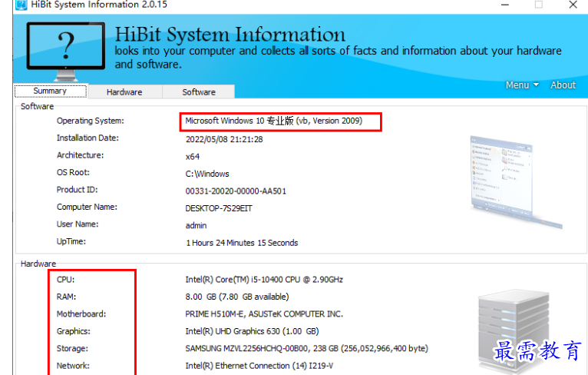The width and height of the screenshot is (588, 375).
Task: Select storage value SAMSUNG MZVL2256HCHQ-00B00
Action: pyautogui.click(x=307, y=349)
